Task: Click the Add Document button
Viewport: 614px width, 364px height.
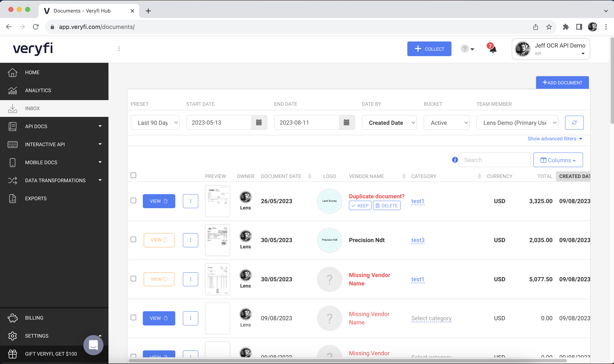Action: [x=562, y=83]
